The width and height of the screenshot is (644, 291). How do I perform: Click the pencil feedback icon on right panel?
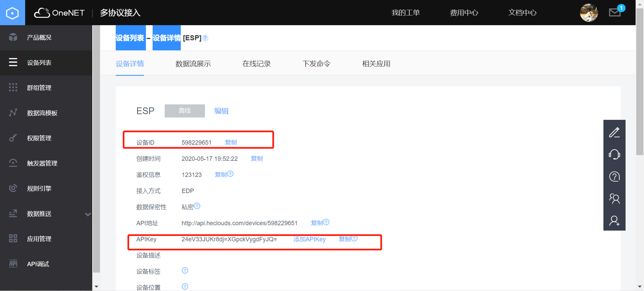tap(614, 132)
